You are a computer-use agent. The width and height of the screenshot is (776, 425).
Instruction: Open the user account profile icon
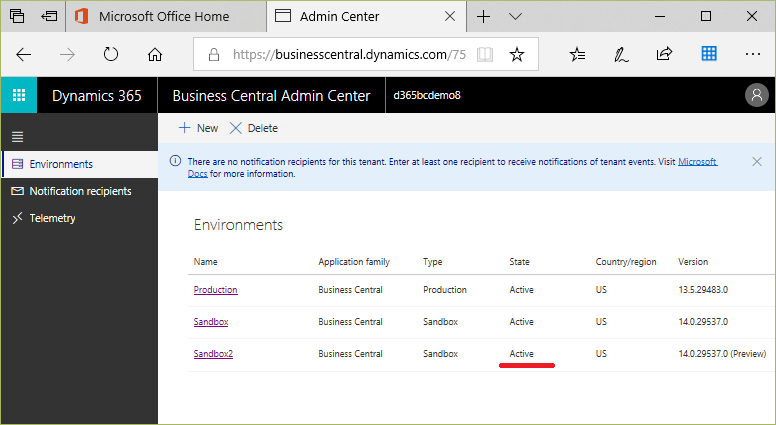(756, 95)
